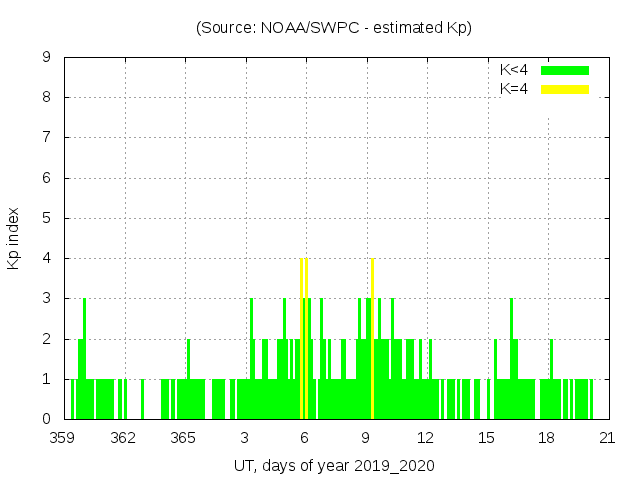The image size is (640, 480).
Task: Click the chart title naming NOAA/SWPC source
Action: point(333,28)
